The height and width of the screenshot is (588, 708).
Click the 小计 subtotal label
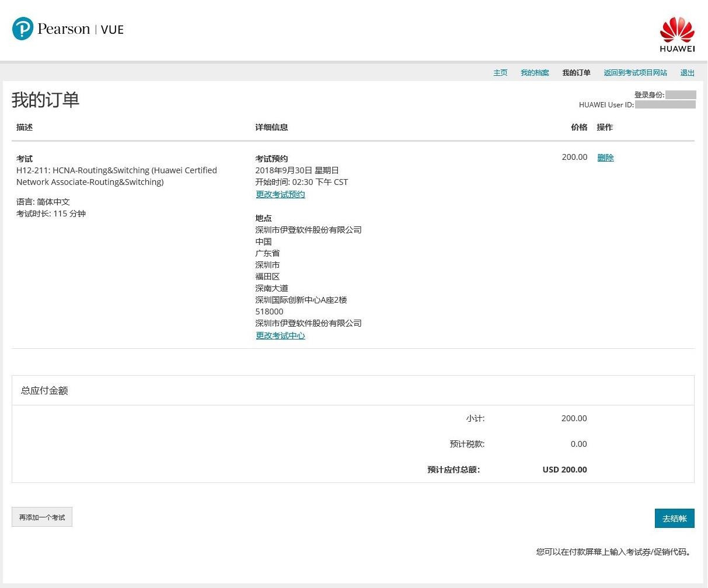click(475, 418)
